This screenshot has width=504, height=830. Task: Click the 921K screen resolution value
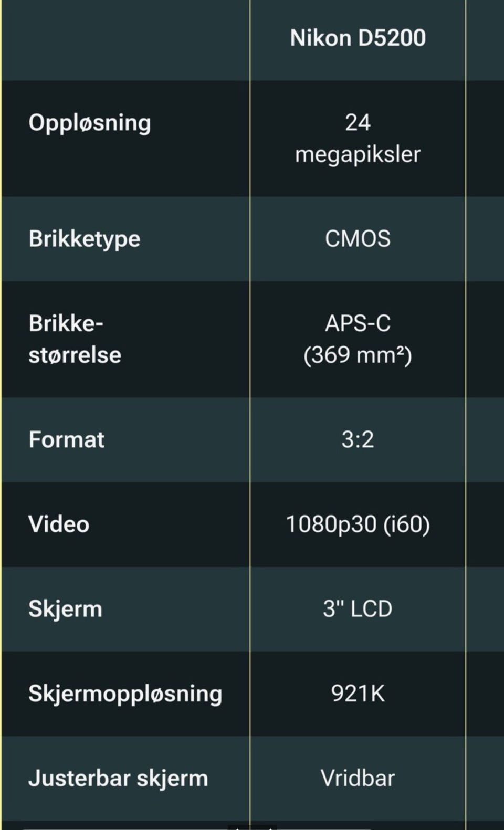point(358,694)
